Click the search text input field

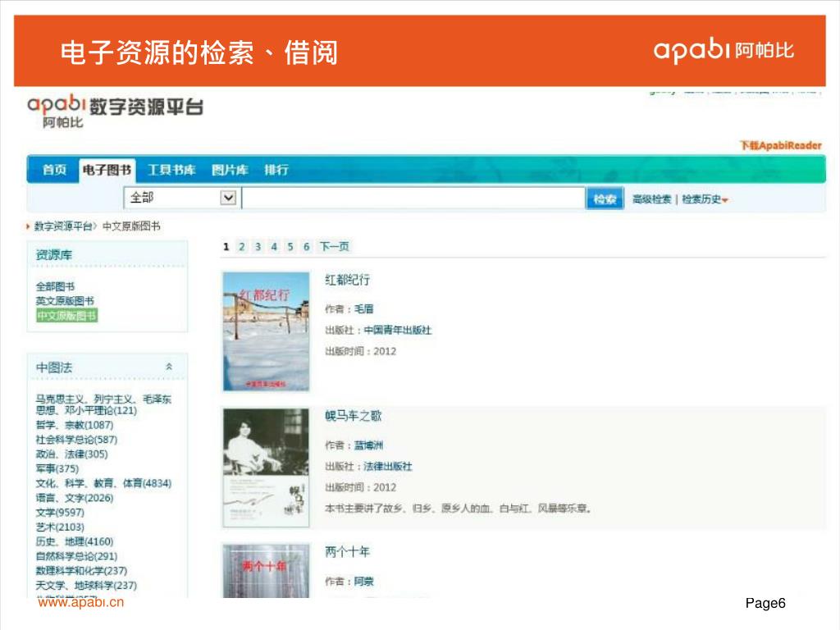coord(413,198)
